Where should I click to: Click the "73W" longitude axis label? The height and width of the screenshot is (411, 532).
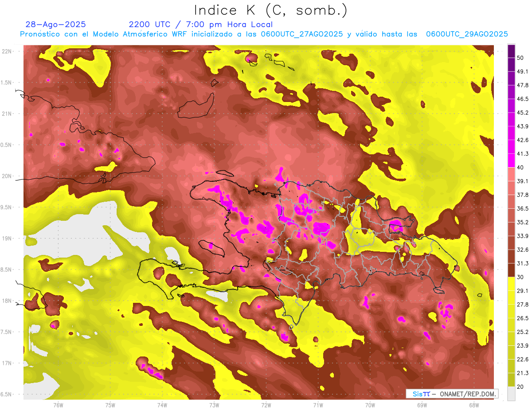click(214, 405)
